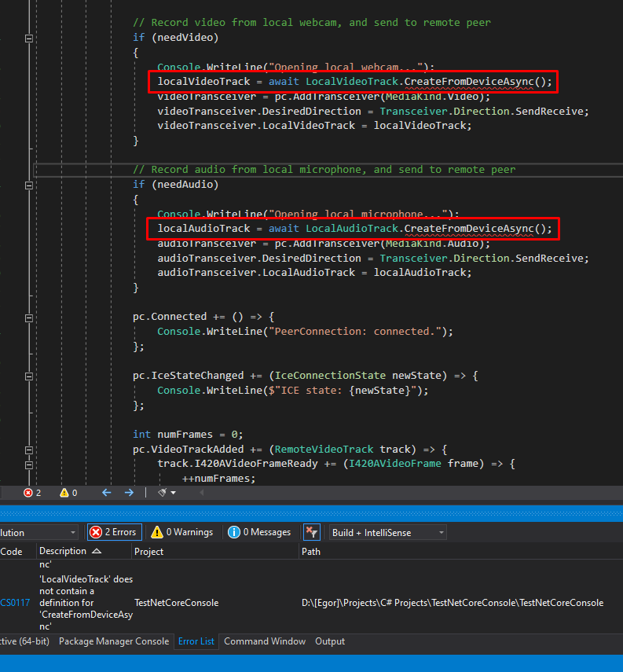Click the 'Record audio from local microphone' comment
This screenshot has height=672, width=623.
(324, 170)
